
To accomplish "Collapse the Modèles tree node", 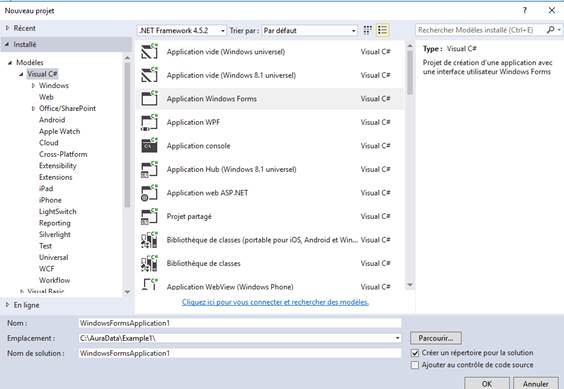I will pos(10,63).
